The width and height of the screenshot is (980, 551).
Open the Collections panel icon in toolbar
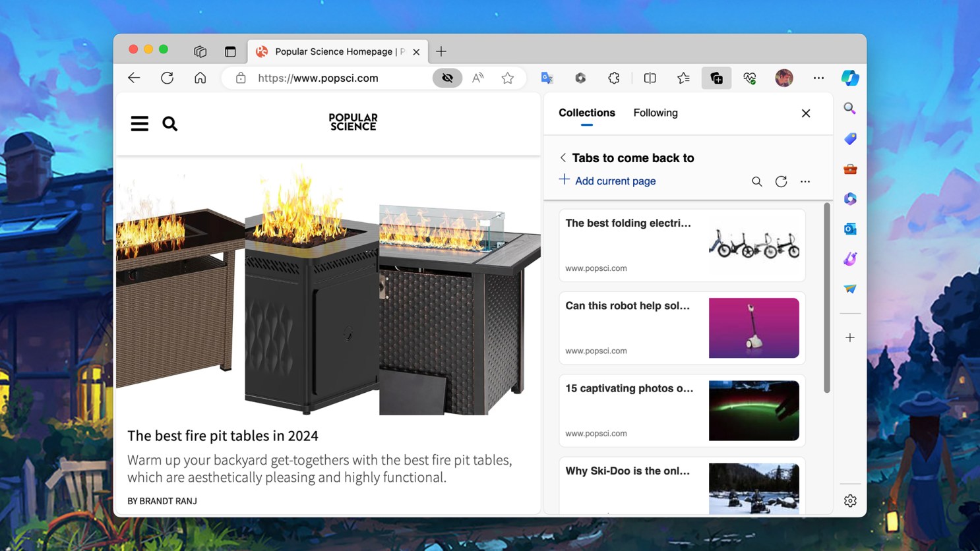click(x=716, y=78)
